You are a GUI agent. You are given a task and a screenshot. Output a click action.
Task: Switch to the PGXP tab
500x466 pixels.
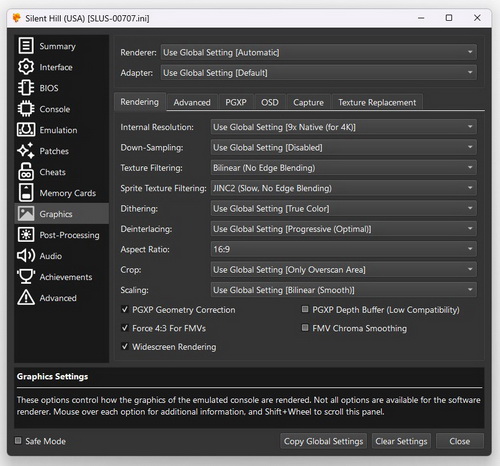click(236, 102)
